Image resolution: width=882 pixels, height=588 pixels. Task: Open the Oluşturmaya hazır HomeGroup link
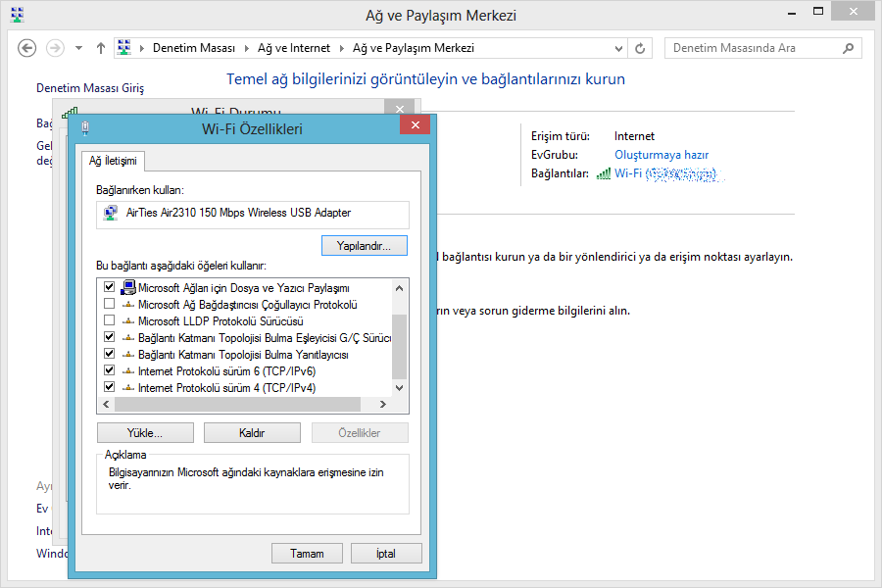(661, 155)
